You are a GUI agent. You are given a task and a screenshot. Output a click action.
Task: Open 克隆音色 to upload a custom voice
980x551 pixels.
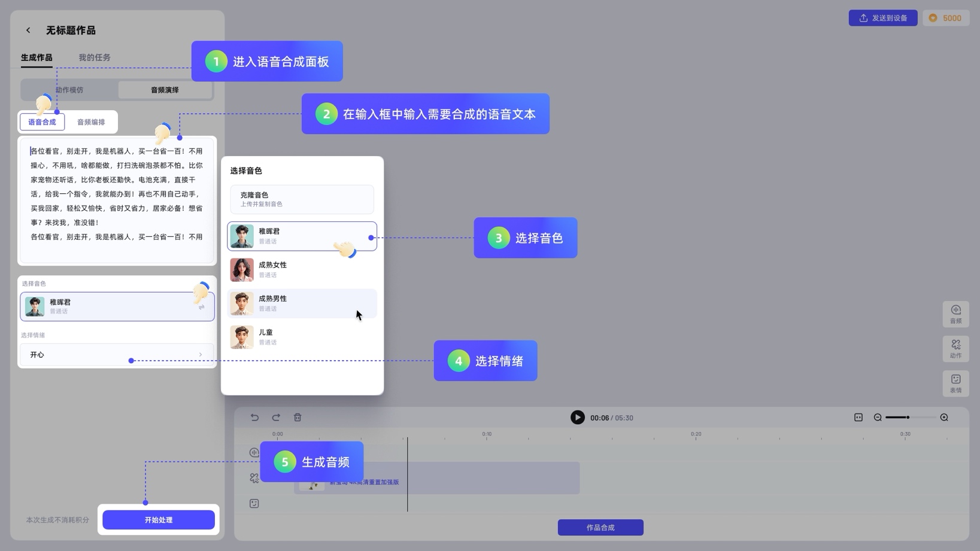(302, 199)
